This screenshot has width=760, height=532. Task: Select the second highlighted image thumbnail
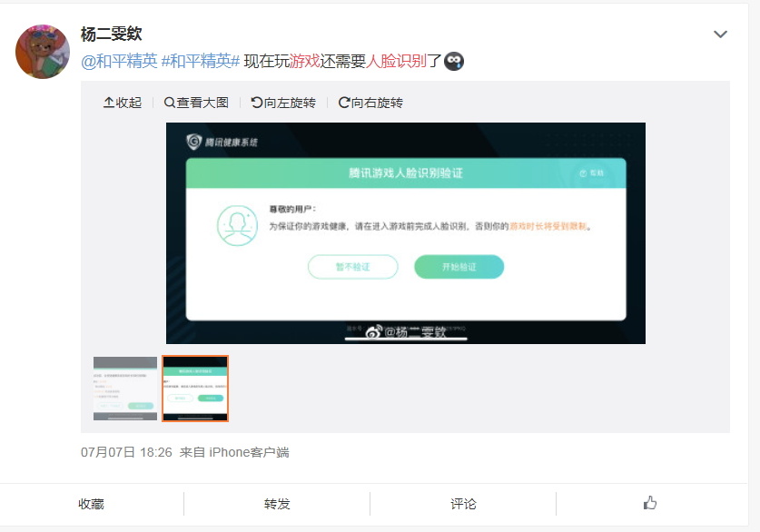tap(195, 389)
